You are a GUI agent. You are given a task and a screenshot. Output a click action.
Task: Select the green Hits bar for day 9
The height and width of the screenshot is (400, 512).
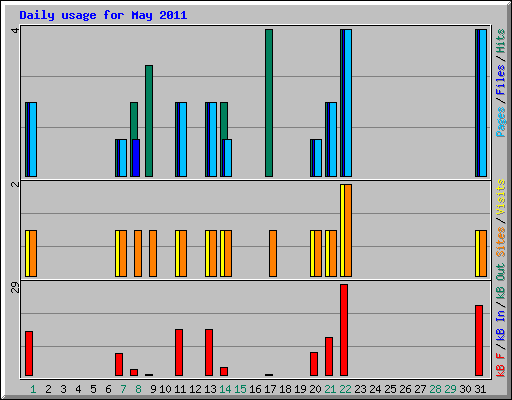click(x=149, y=121)
